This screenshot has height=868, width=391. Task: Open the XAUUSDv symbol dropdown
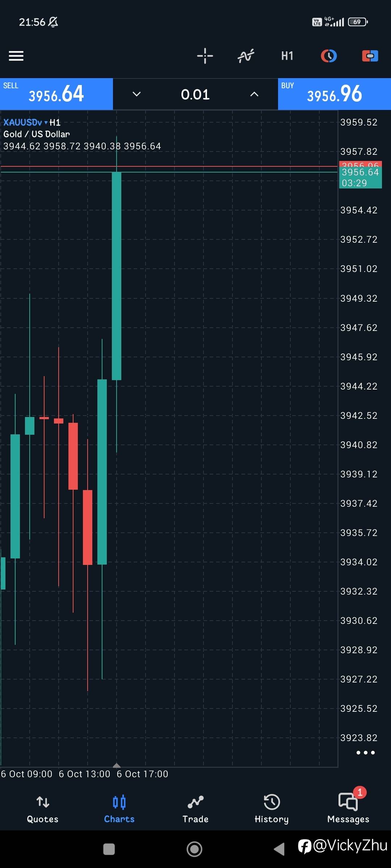point(25,122)
